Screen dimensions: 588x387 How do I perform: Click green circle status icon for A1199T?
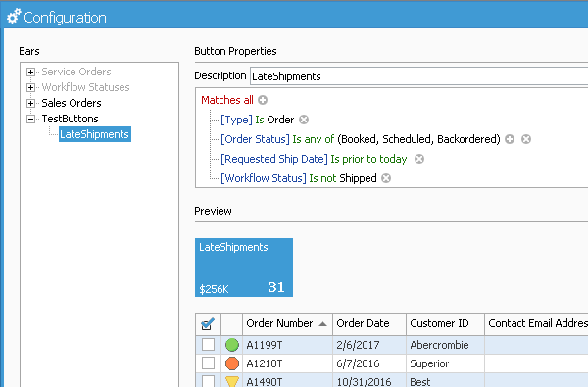coord(232,345)
